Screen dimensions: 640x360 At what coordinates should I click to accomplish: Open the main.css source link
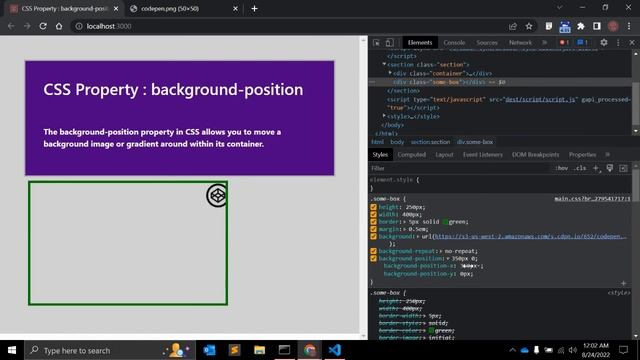coord(592,199)
